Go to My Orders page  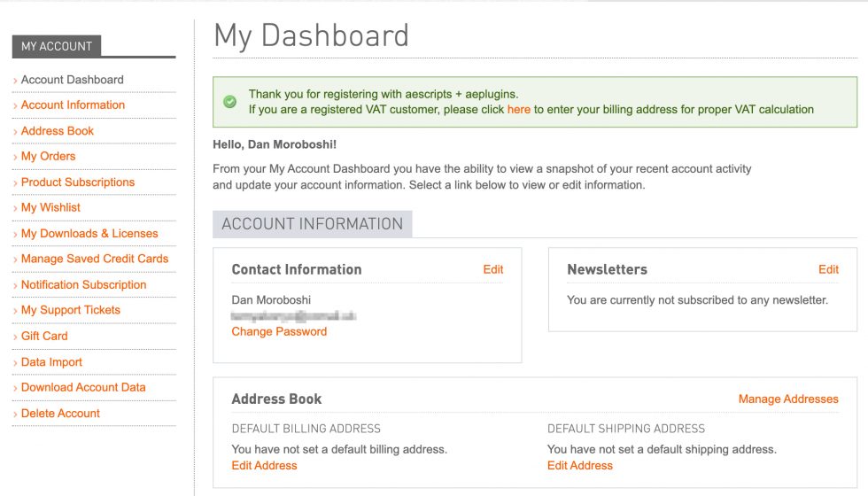pos(49,156)
